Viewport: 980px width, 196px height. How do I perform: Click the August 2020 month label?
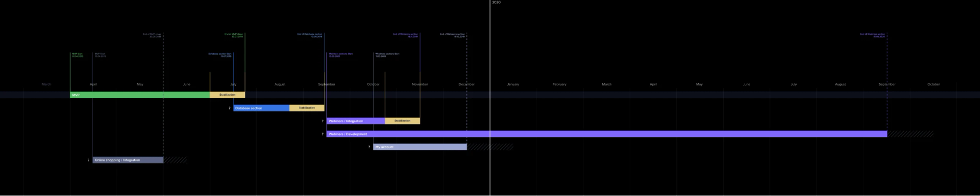[840, 84]
